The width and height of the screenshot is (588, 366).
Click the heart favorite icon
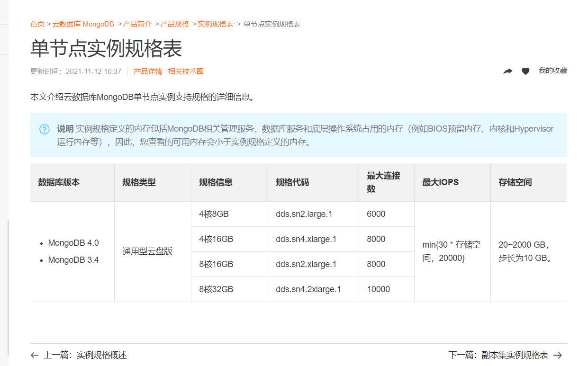[x=525, y=71]
